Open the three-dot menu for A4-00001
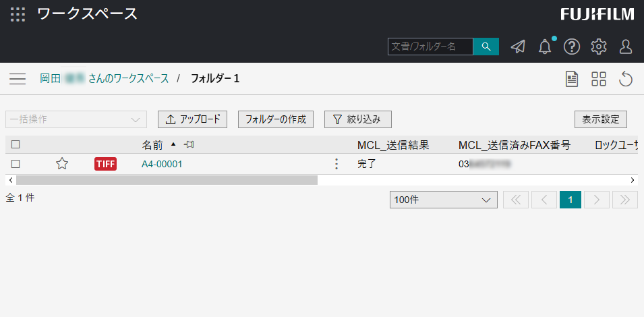Image resolution: width=644 pixels, height=317 pixels. 336,164
